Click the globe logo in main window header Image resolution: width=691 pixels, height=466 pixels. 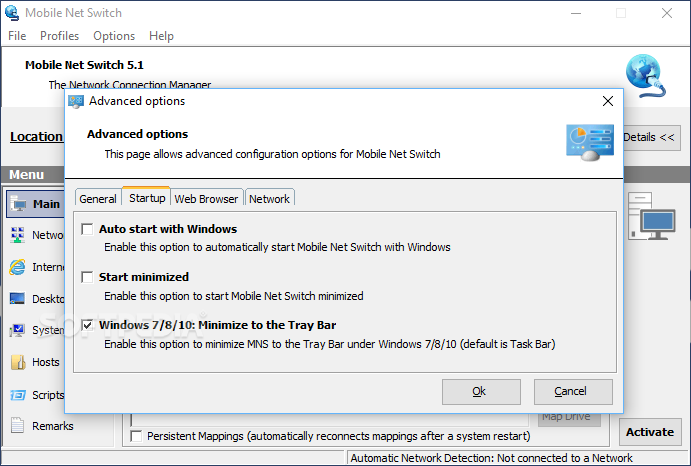pos(646,76)
